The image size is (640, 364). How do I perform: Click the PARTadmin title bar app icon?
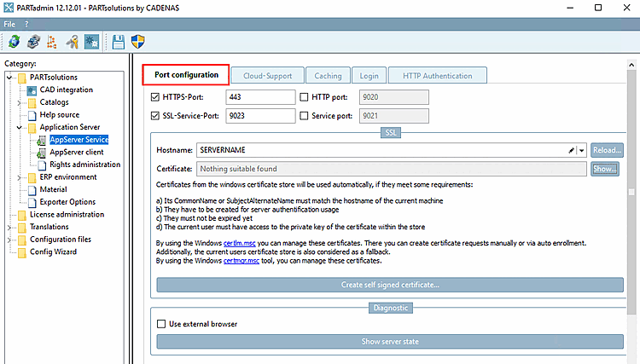click(x=9, y=8)
